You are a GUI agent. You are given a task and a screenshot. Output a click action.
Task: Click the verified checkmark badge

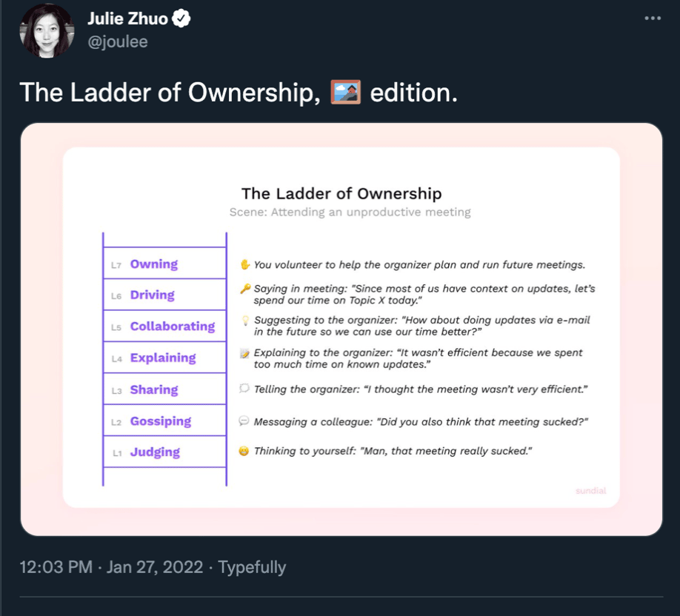click(181, 19)
